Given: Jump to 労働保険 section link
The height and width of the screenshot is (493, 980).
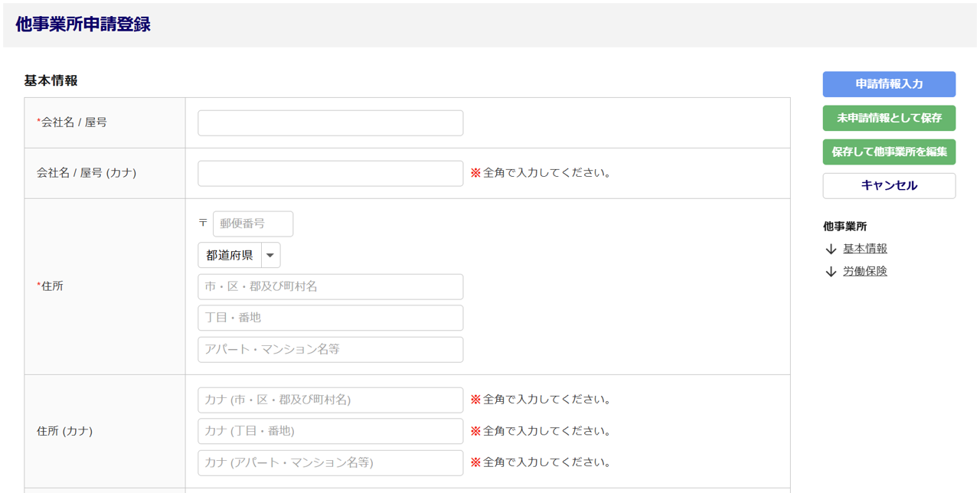Looking at the screenshot, I should pos(865,271).
